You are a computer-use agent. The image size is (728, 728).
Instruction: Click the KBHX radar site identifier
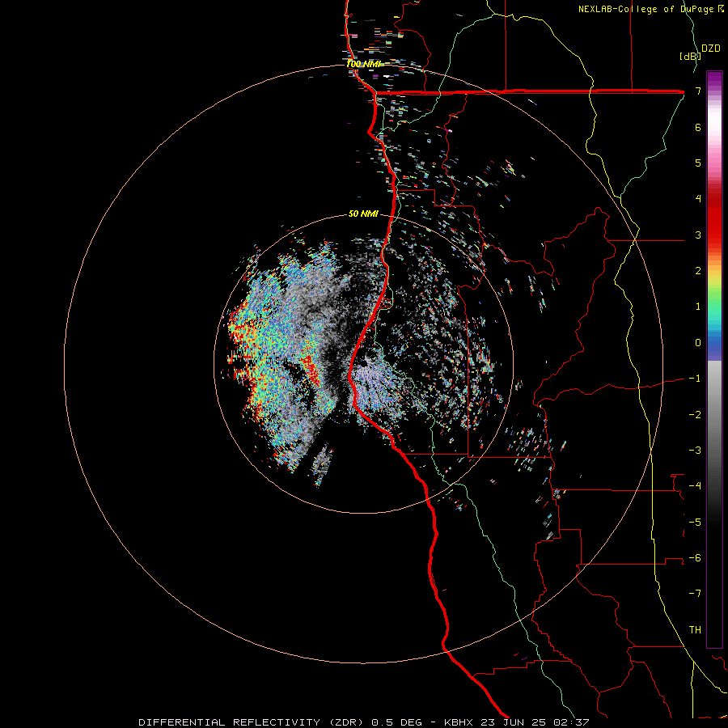[x=459, y=722]
